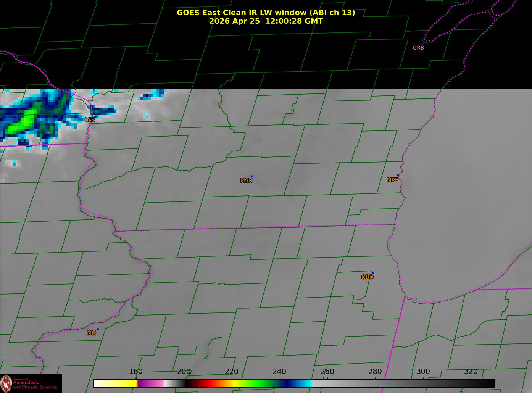Click the 180 tick label on colorbar

(135, 371)
